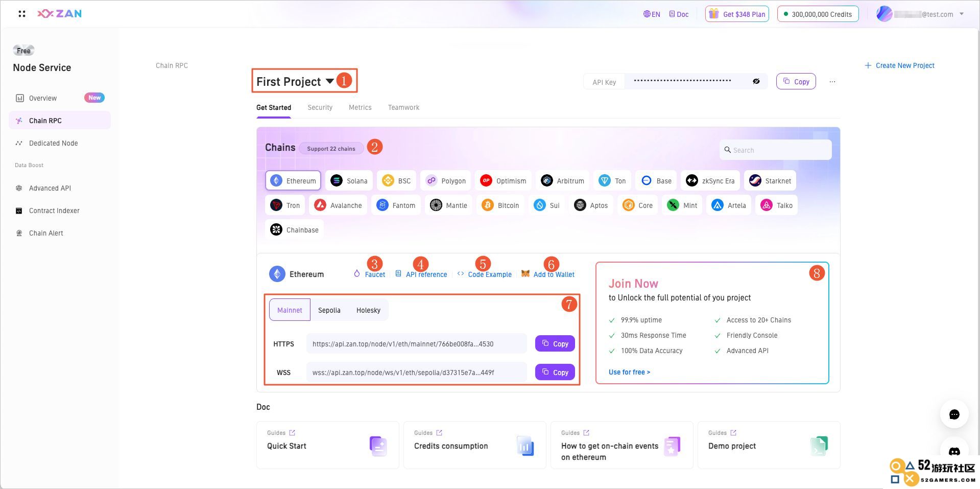This screenshot has height=489, width=980.
Task: Open the user account avatar
Action: [884, 14]
